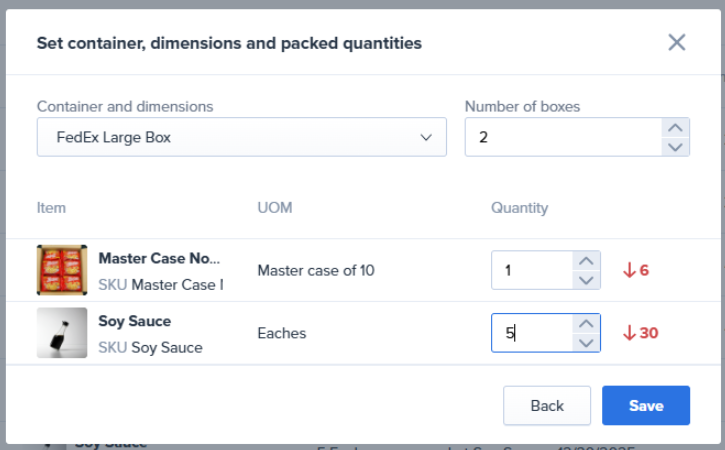
Task: Click the Soy Sauce quantity field
Action: (532, 333)
